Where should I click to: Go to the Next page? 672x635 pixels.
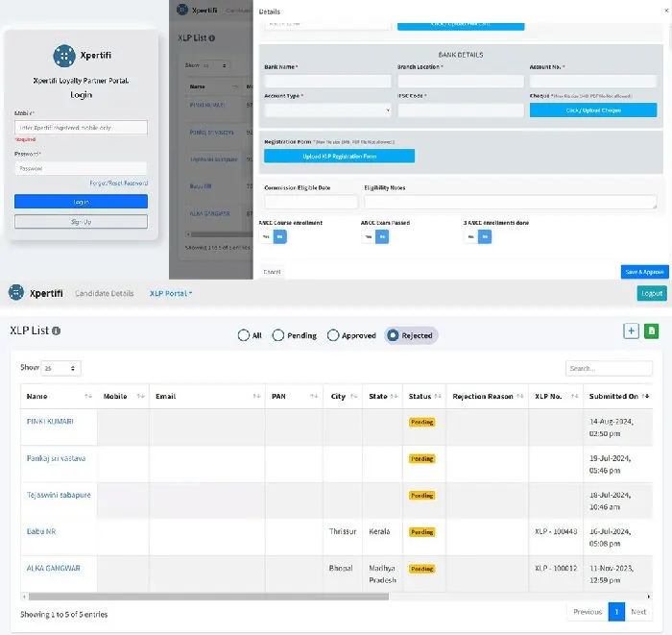pos(638,612)
